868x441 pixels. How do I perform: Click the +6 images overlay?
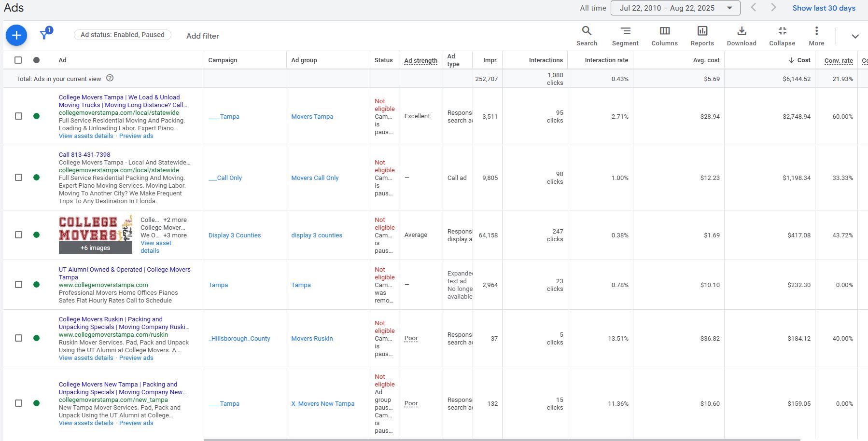point(96,248)
